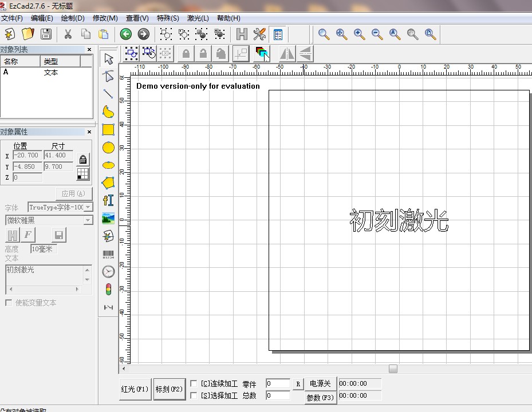532x412 pixels.
Task: Click the Save floppy disk icon
Action: click(46, 34)
